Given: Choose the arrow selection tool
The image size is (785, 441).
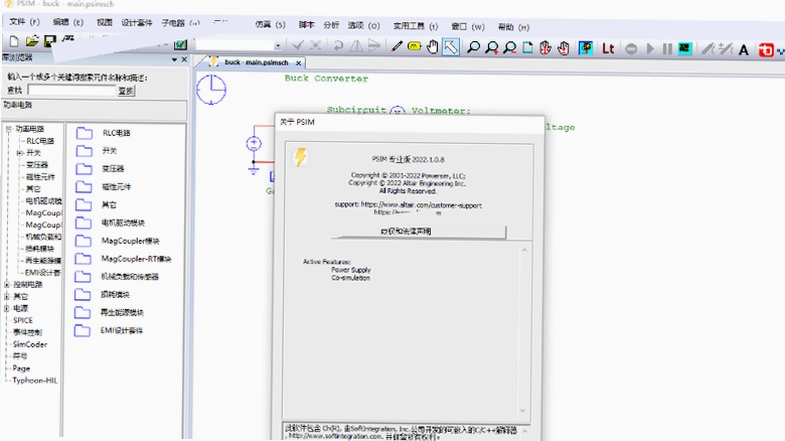Looking at the screenshot, I should pyautogui.click(x=451, y=47).
